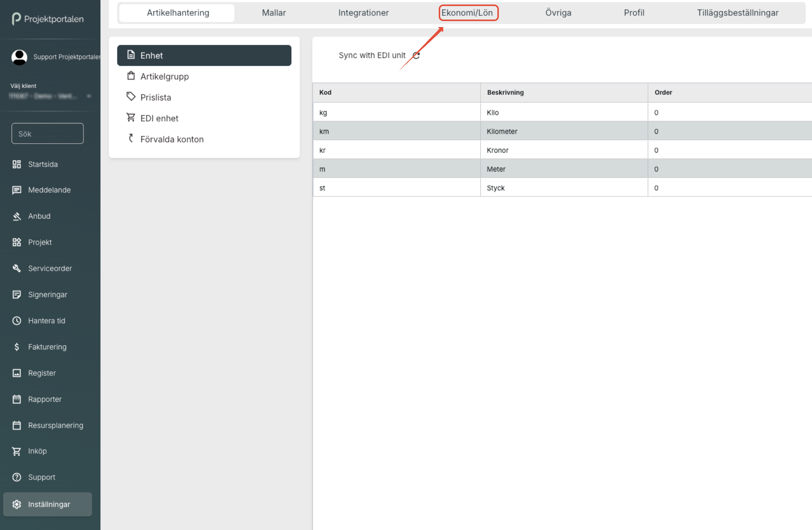Open the Mallar tab
The height and width of the screenshot is (530, 812).
pos(274,13)
